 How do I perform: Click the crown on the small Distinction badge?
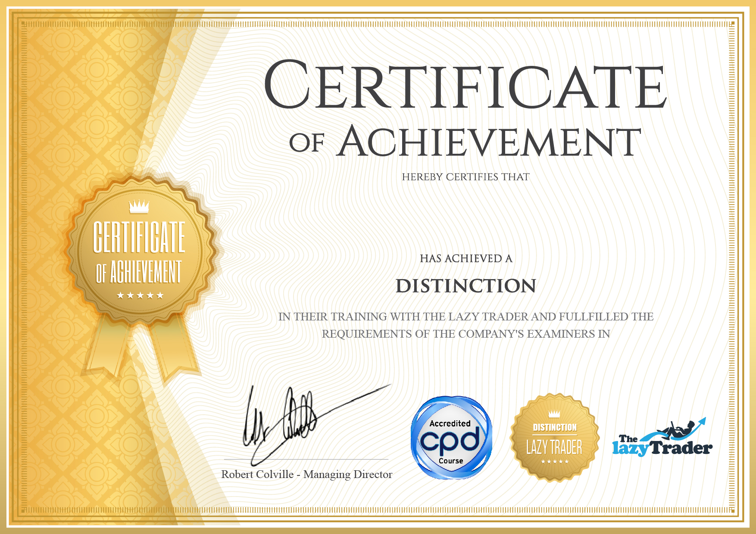(554, 414)
